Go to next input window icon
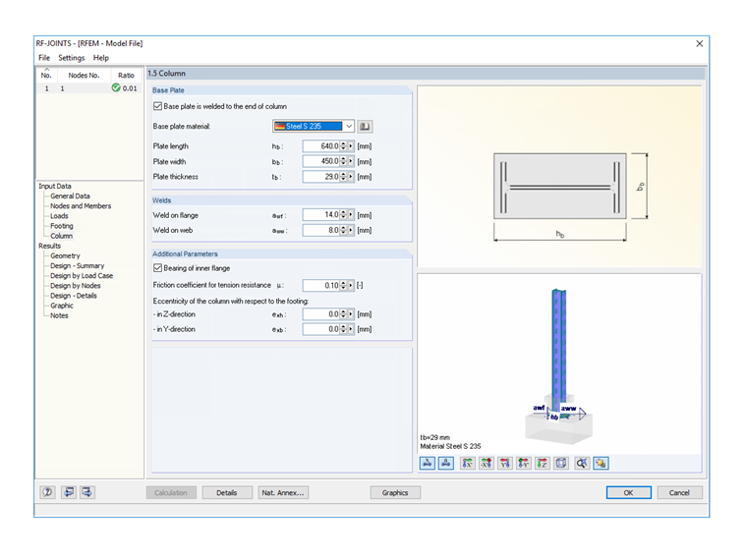Screen dimensions: 747x560 (87, 492)
